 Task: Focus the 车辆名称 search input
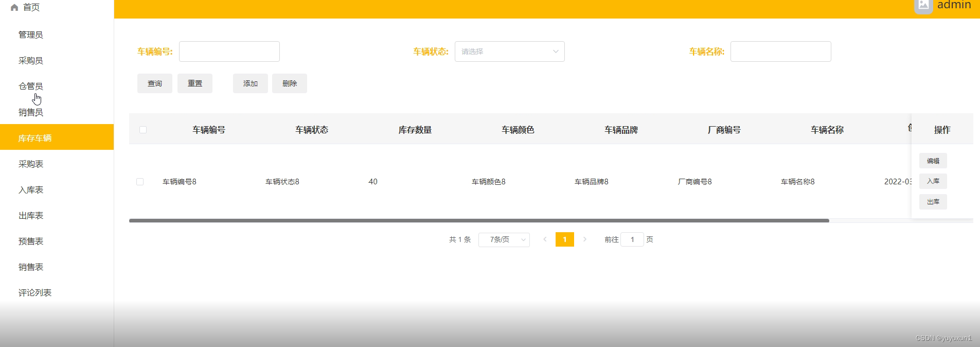coord(781,51)
